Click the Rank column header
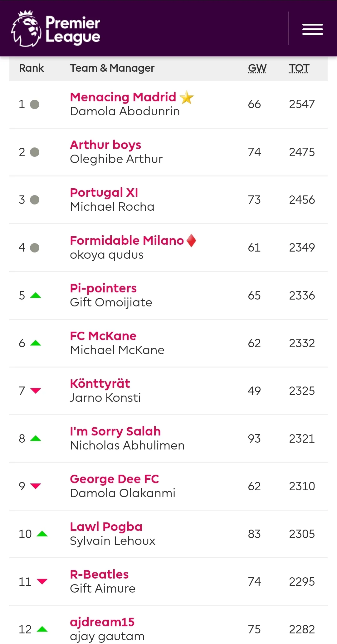 point(31,68)
